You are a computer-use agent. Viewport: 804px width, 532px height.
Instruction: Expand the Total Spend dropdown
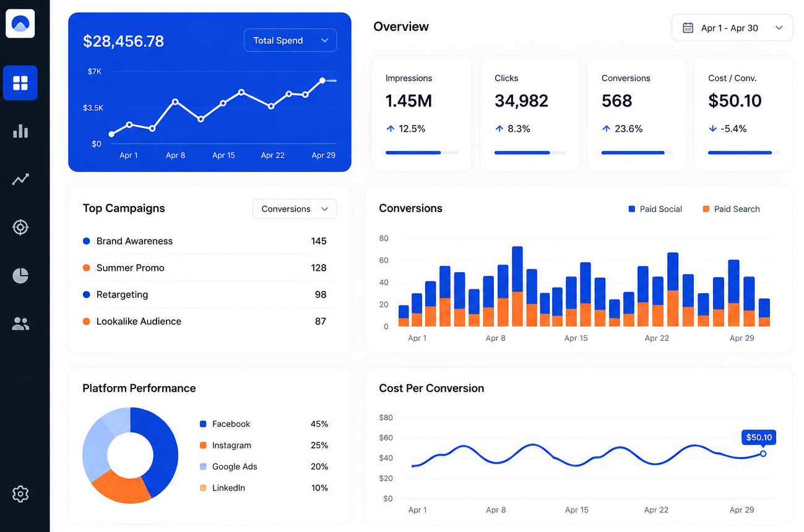pyautogui.click(x=290, y=40)
